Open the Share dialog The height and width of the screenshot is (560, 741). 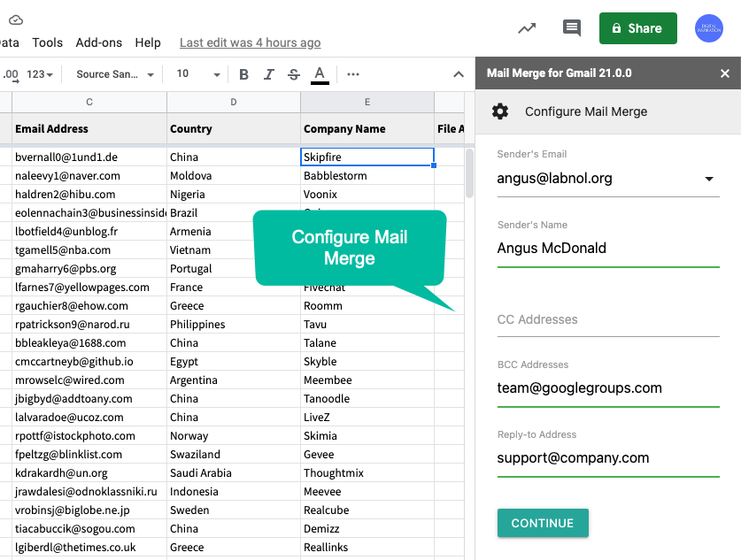point(637,27)
